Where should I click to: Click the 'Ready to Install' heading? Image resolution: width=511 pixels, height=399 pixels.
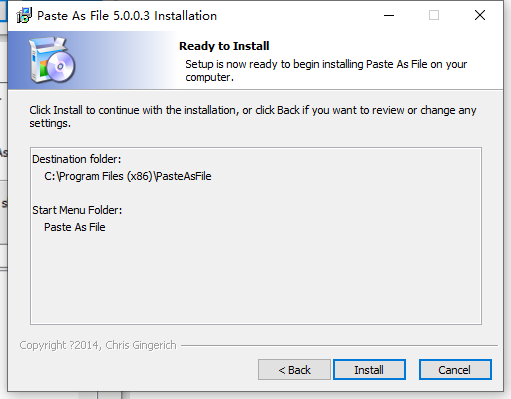224,46
